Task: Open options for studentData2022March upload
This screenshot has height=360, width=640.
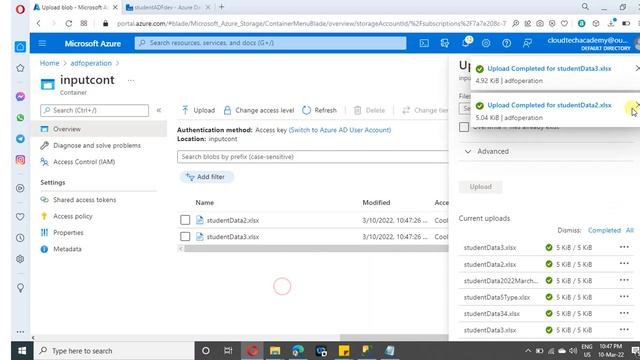Action: coord(624,280)
